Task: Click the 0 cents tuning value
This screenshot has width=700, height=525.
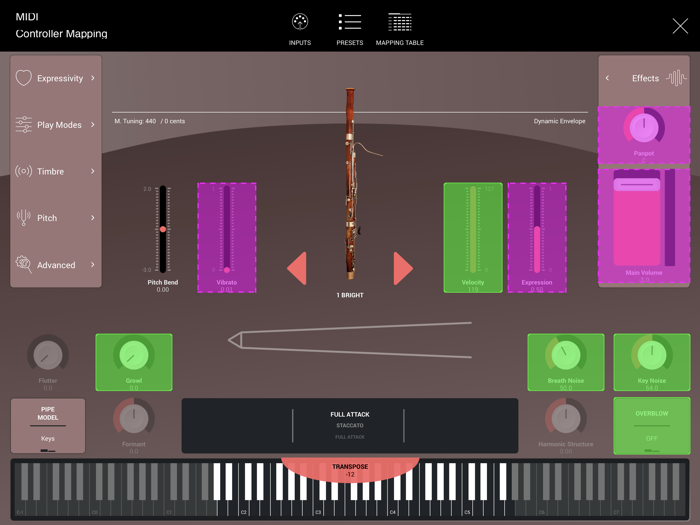Action: 174,121
